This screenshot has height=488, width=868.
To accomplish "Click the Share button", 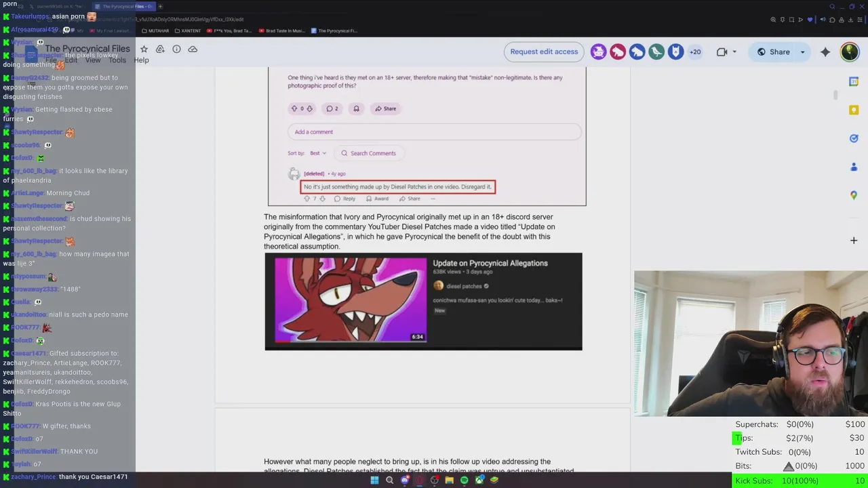I will [x=773, y=52].
